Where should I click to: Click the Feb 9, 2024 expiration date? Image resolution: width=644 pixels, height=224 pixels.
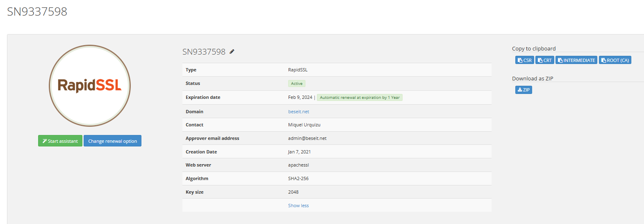click(x=300, y=98)
